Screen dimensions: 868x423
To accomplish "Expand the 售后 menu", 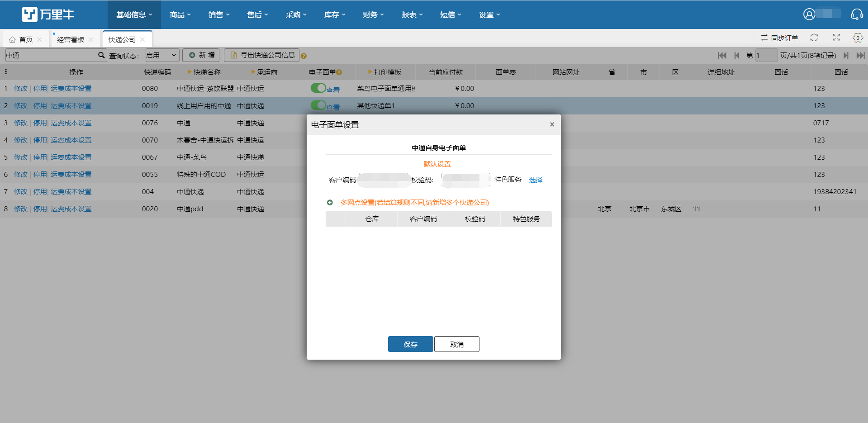I will point(257,14).
